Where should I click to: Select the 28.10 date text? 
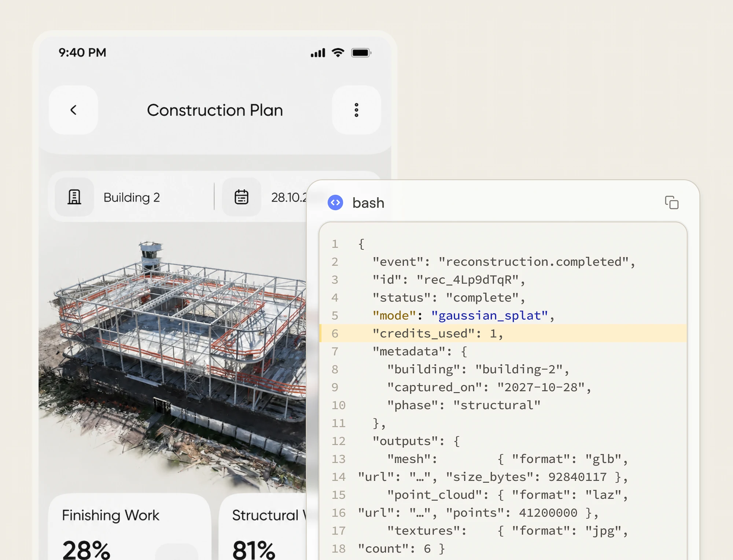tap(289, 198)
